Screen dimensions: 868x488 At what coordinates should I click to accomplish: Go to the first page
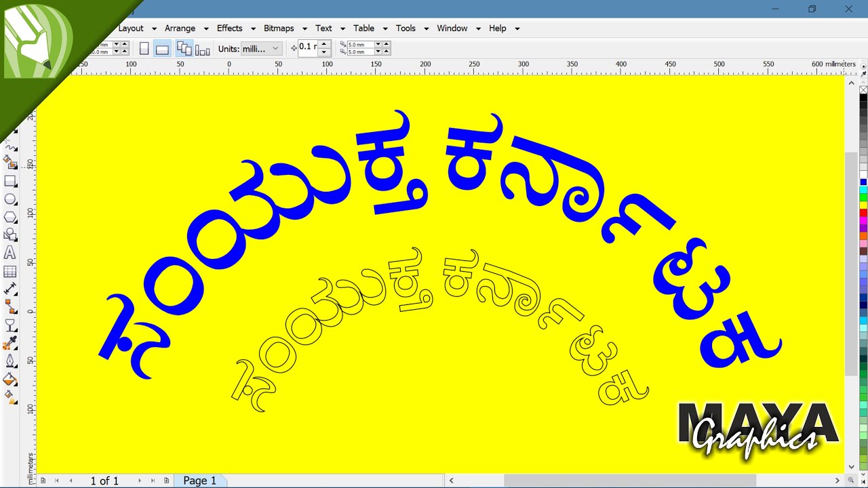tap(56, 481)
